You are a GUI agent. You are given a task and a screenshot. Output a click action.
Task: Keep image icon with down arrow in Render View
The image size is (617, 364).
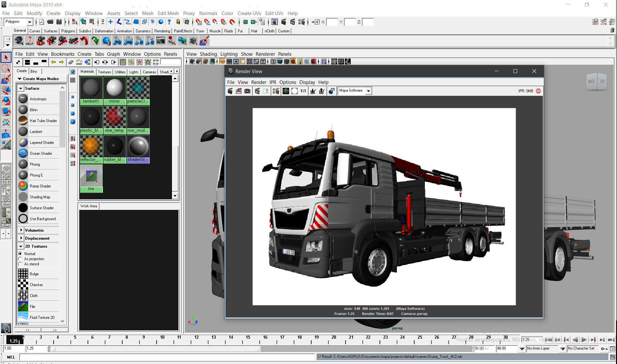click(x=313, y=91)
